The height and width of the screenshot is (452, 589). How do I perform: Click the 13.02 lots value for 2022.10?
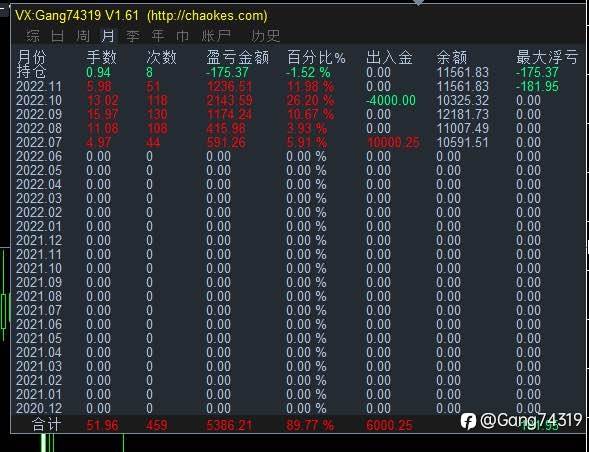click(103, 100)
